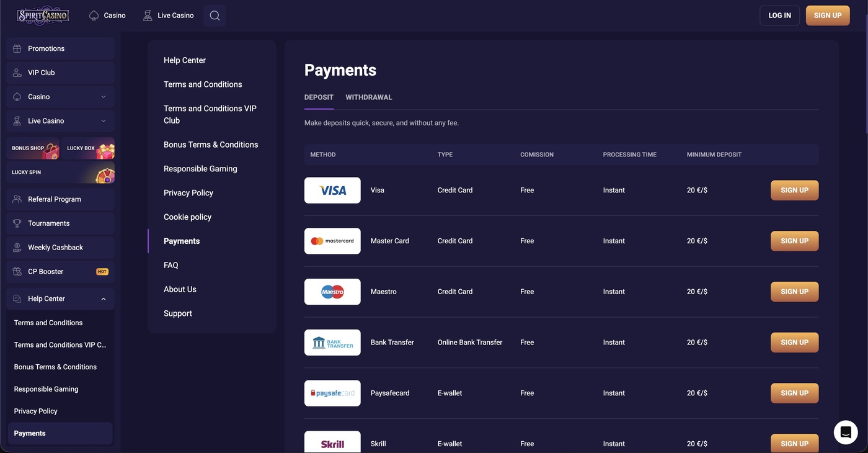Click the Referral Program people icon

pyautogui.click(x=17, y=199)
